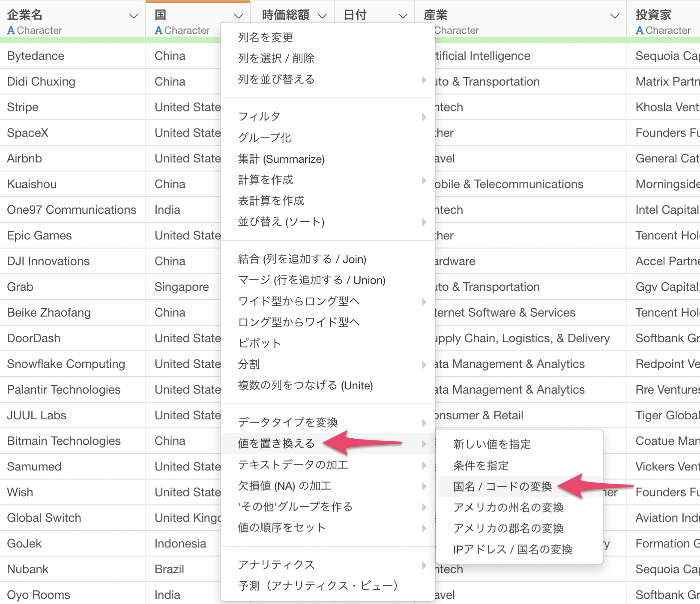700x604 pixels.
Task: Expand データタイプを変換 submenu
Action: (328, 422)
